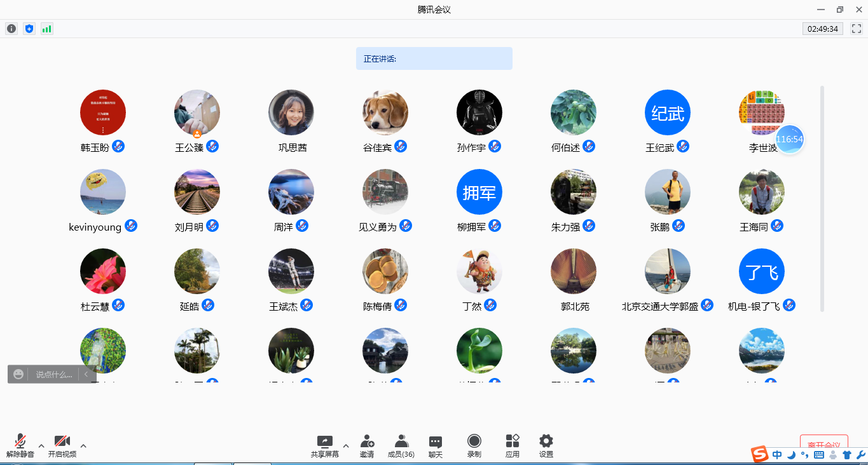868x465 pixels.
Task: Open the Members 成员(36) panel
Action: pyautogui.click(x=401, y=445)
